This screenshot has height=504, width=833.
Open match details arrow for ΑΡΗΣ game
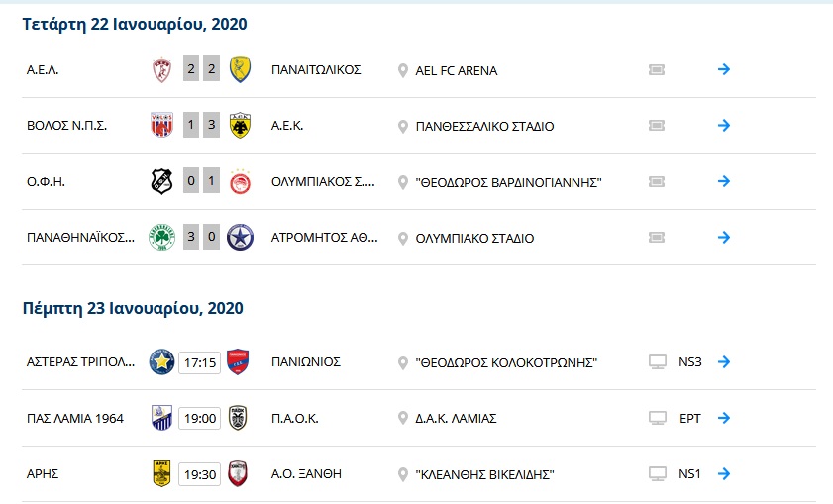coord(724,473)
